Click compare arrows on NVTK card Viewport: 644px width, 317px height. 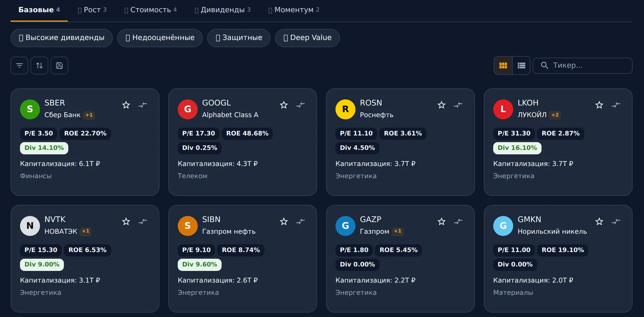pos(143,222)
